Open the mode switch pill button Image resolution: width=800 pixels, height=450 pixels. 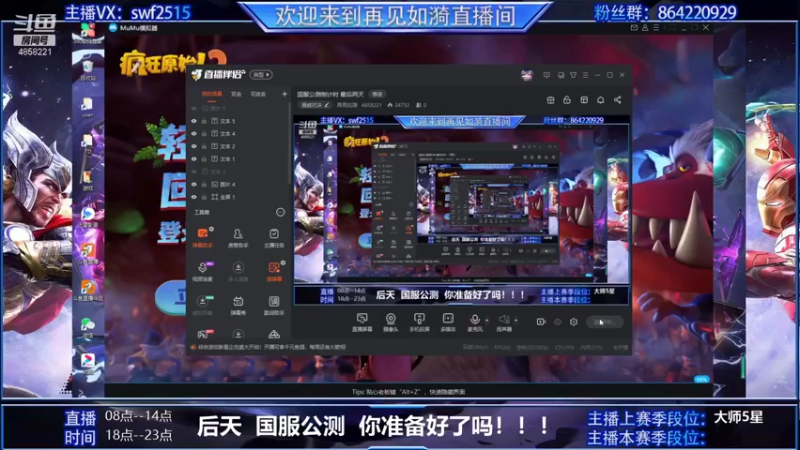pyautogui.click(x=261, y=75)
